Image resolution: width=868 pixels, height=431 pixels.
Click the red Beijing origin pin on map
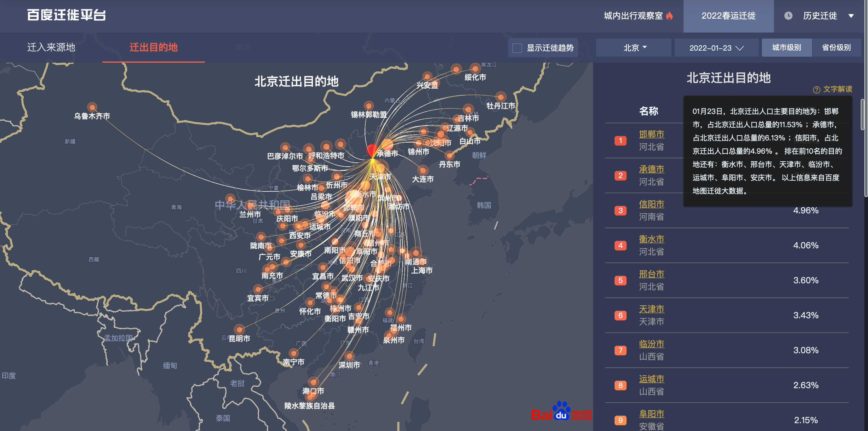[x=372, y=151]
